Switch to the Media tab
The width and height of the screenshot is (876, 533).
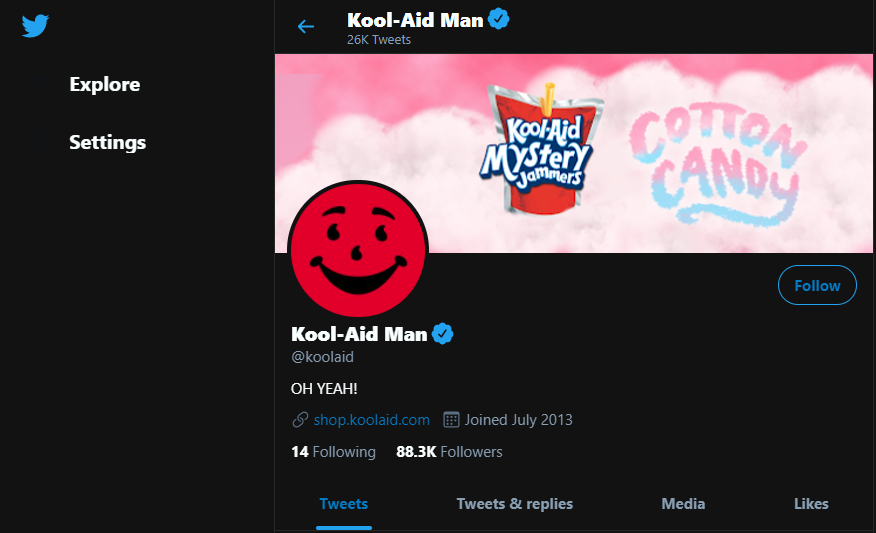(x=683, y=504)
